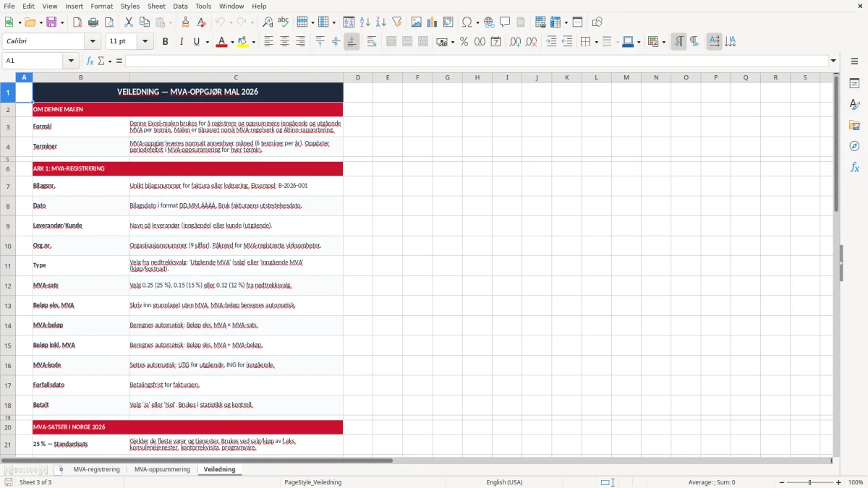Click the zoom in plus button
The width and height of the screenshot is (868, 488).
click(x=838, y=482)
